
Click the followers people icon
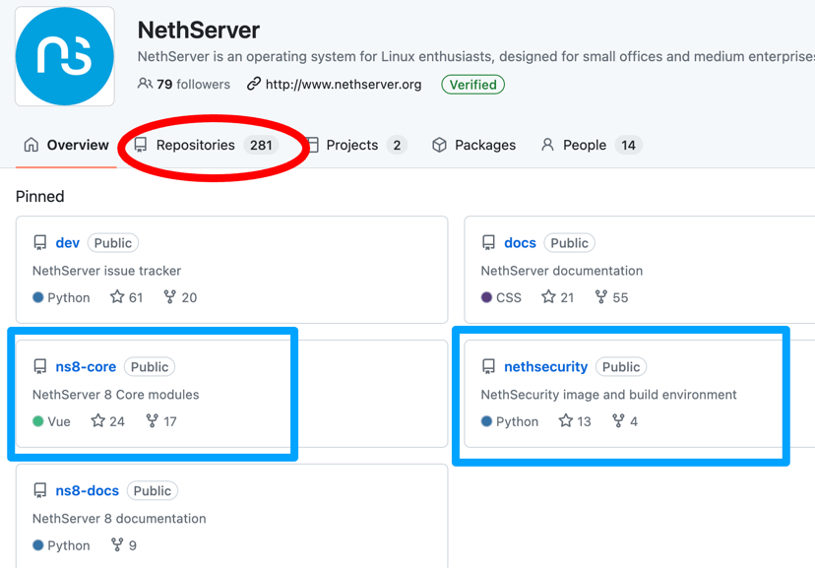point(144,84)
